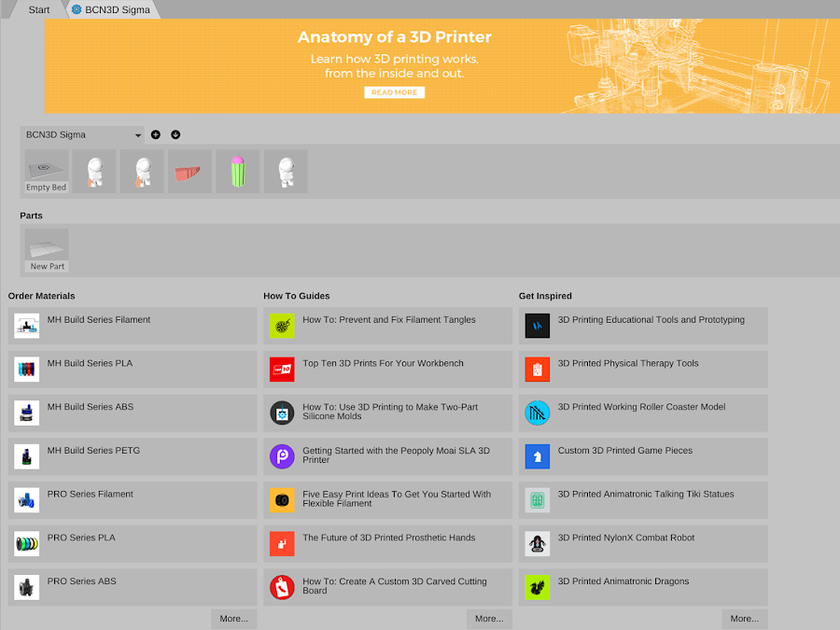
Task: Click the READ MORE banner button
Action: click(394, 92)
